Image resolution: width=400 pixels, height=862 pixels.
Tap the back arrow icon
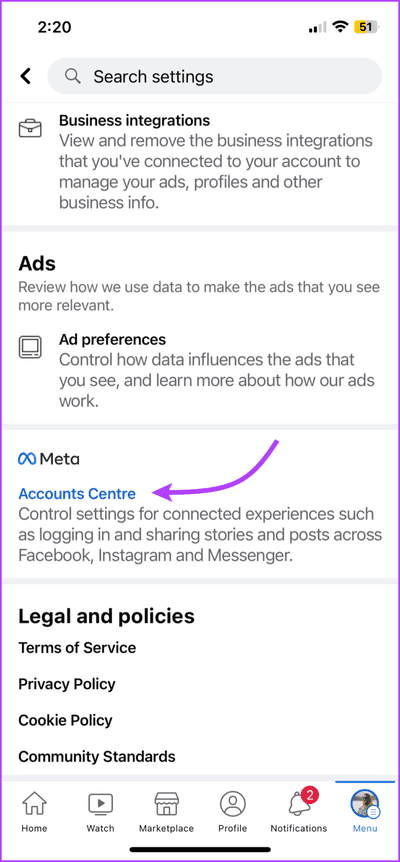25,76
